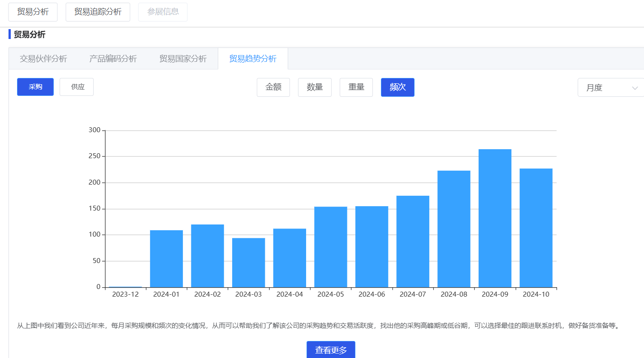Screen dimensions: 644x358
Task: Show chart by 数量
Action: tap(315, 87)
